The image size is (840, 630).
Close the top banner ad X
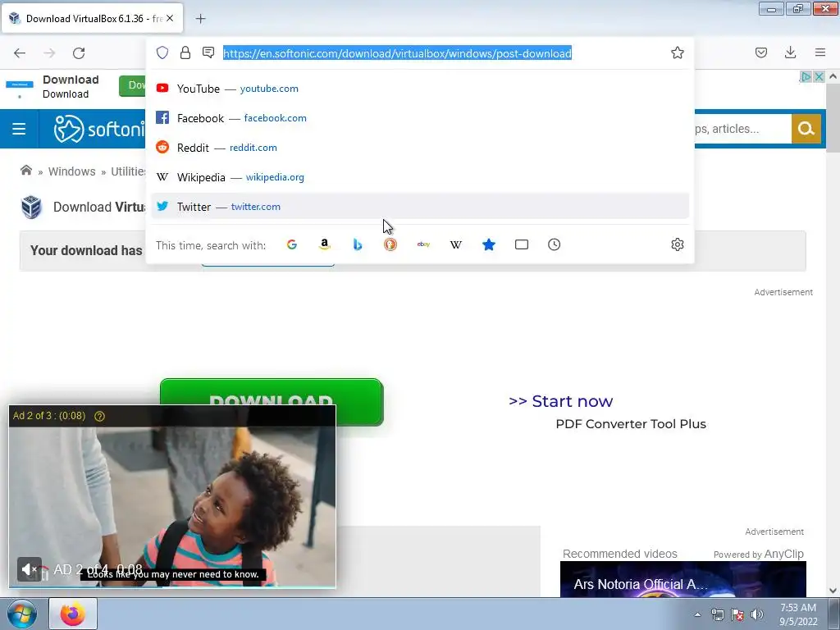coord(819,76)
